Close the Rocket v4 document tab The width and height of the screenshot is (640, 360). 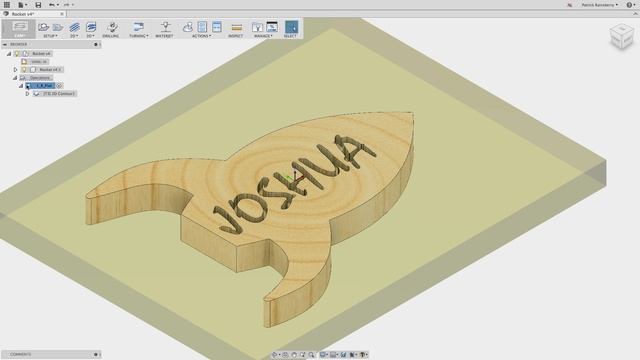[x=62, y=14]
